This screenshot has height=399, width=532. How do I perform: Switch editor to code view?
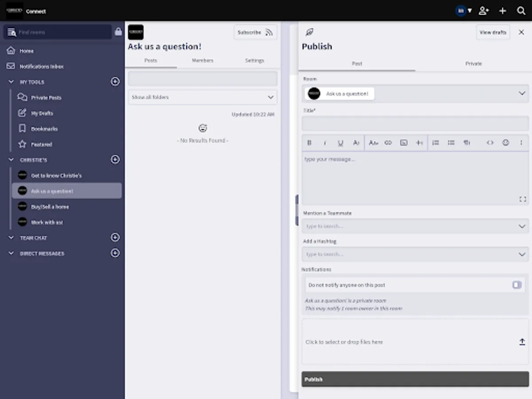pos(490,143)
